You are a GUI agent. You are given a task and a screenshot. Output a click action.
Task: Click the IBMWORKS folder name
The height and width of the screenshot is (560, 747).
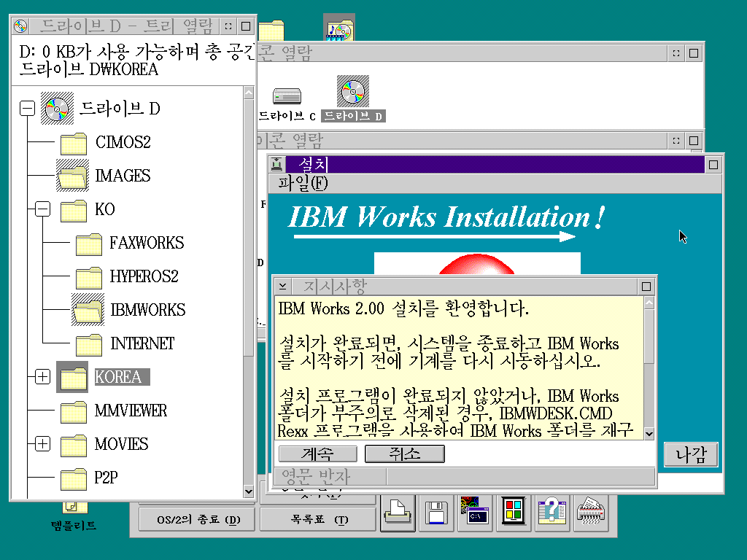148,310
